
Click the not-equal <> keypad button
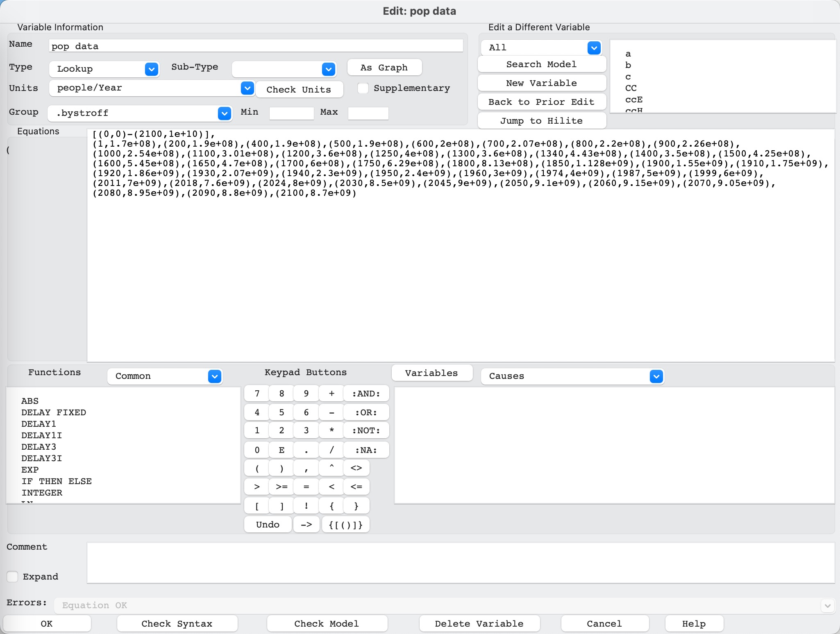click(x=356, y=468)
